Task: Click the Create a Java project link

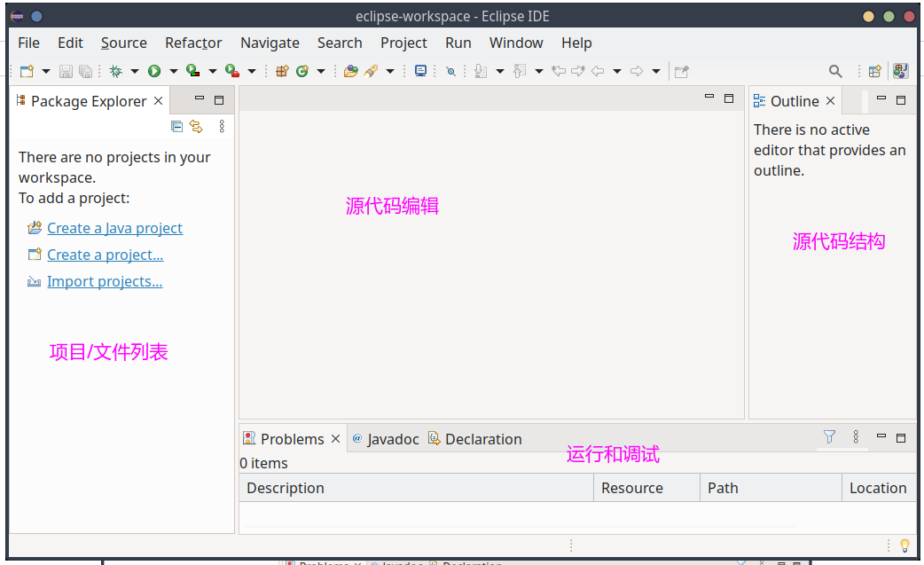Action: (114, 228)
